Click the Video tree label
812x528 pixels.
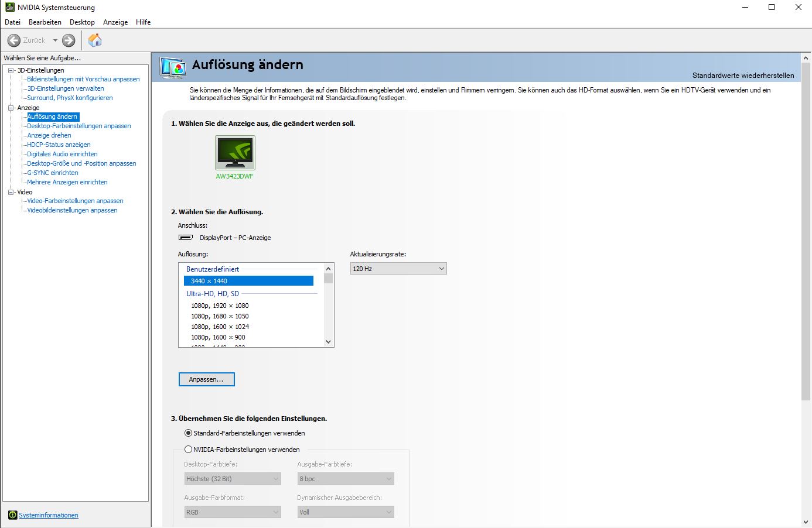click(x=25, y=192)
